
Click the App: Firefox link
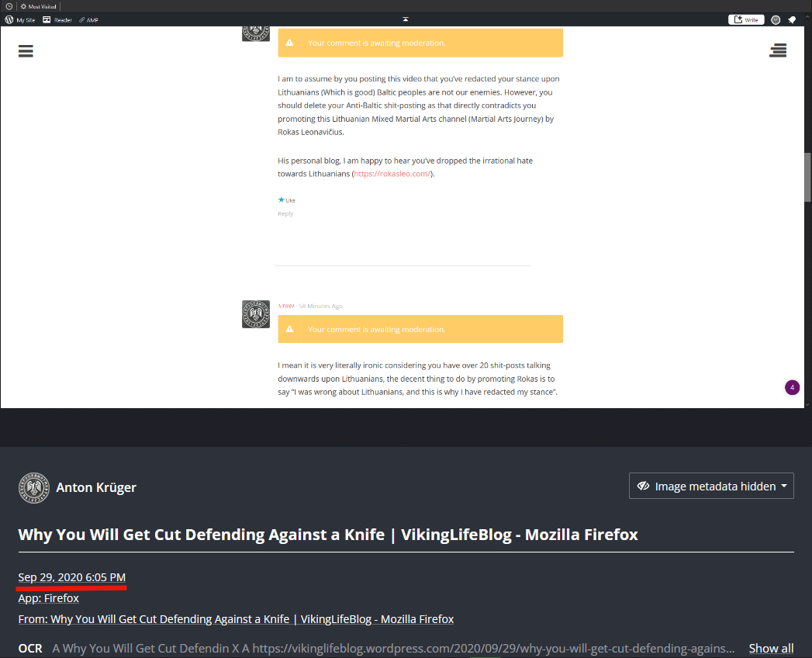pos(48,598)
